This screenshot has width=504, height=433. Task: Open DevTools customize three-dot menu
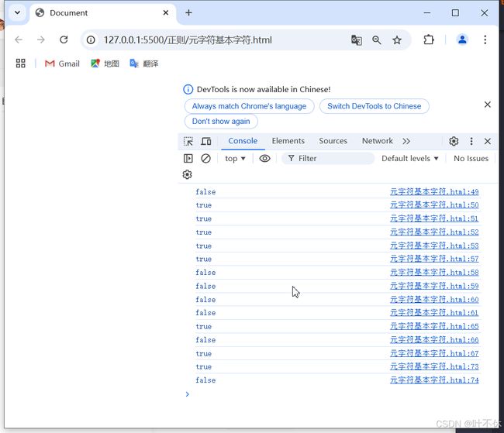(x=471, y=141)
